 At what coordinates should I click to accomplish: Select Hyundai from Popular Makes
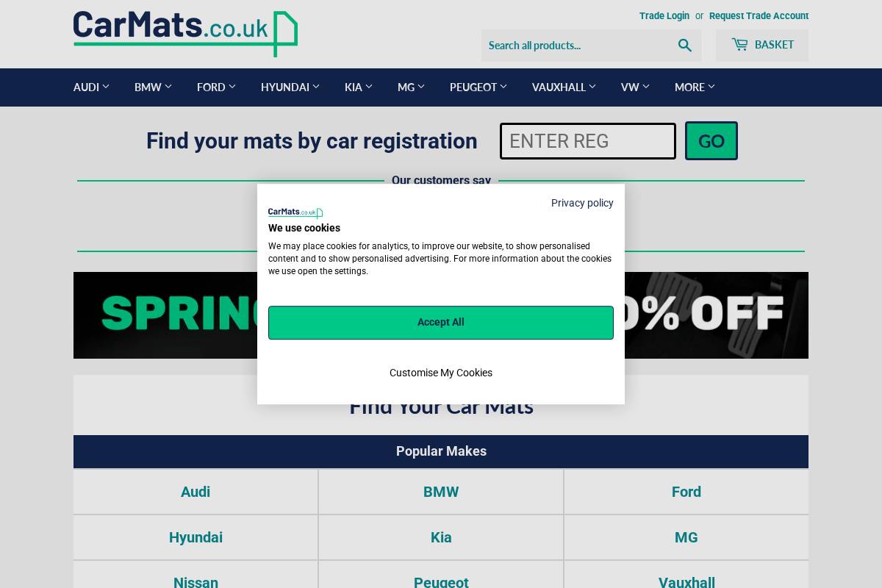(x=196, y=537)
